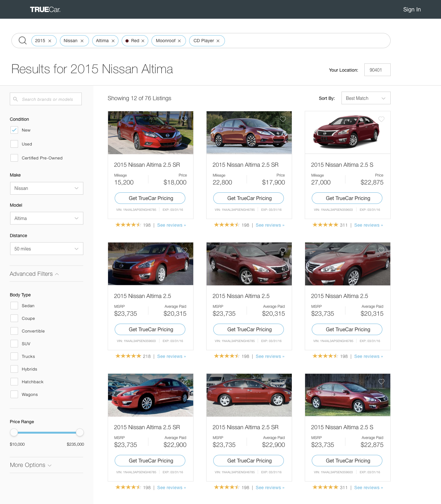Remove the Nissan filter chip
The height and width of the screenshot is (504, 441).
click(x=82, y=41)
